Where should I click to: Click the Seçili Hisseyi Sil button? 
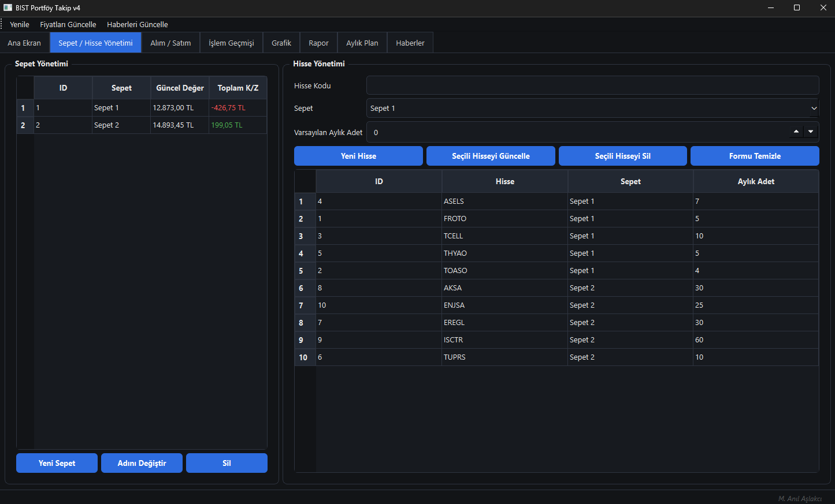[623, 156]
